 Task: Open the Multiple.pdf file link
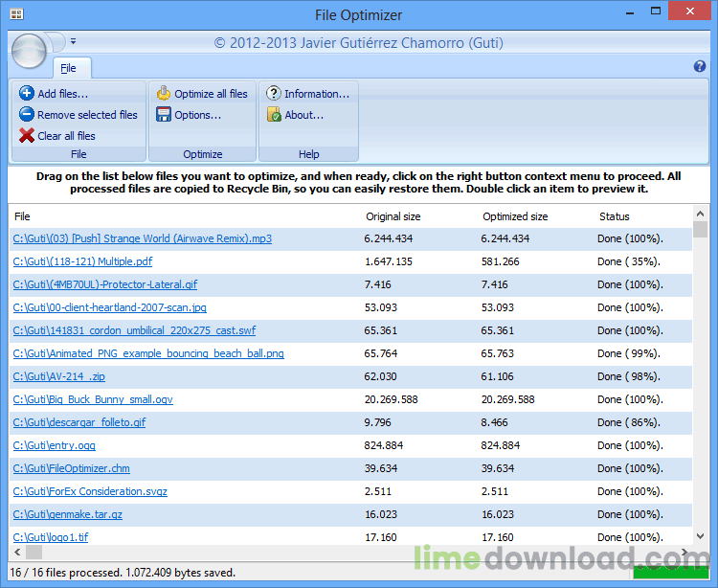pyautogui.click(x=82, y=261)
